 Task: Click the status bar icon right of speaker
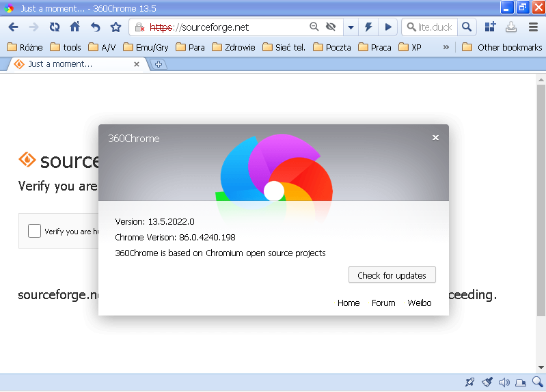pyautogui.click(x=521, y=382)
